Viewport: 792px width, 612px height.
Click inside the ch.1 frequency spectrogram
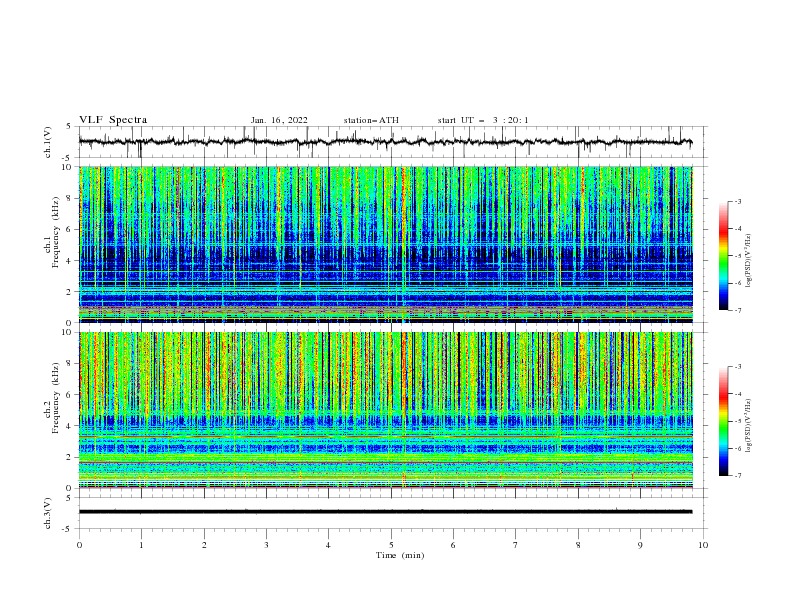point(385,244)
